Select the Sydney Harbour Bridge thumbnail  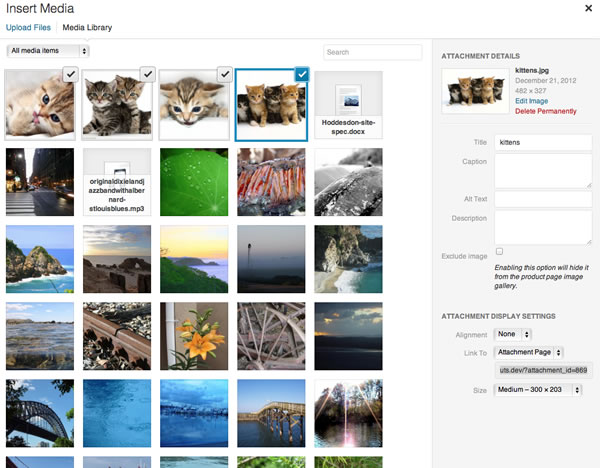click(40, 413)
